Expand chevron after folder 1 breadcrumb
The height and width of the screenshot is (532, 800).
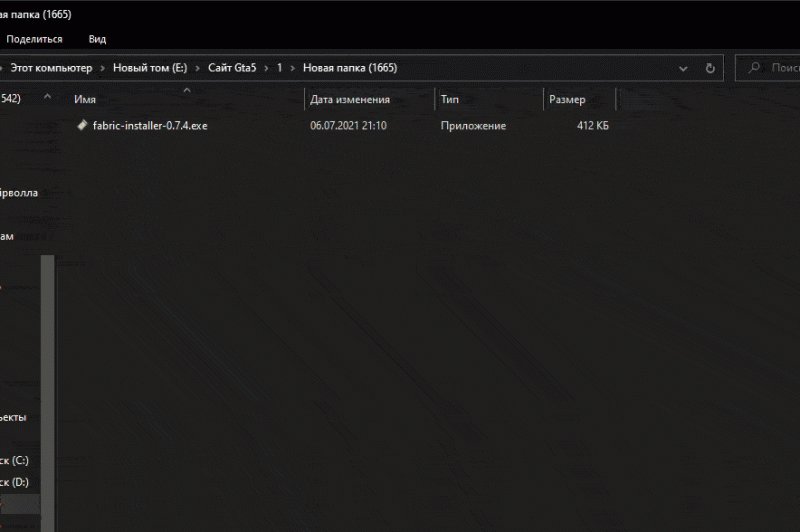tap(293, 68)
